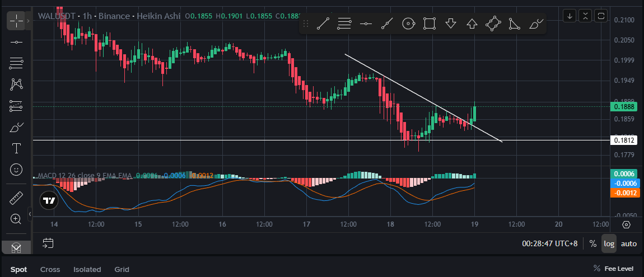Click the WALUSDT chart title legend

(109, 16)
